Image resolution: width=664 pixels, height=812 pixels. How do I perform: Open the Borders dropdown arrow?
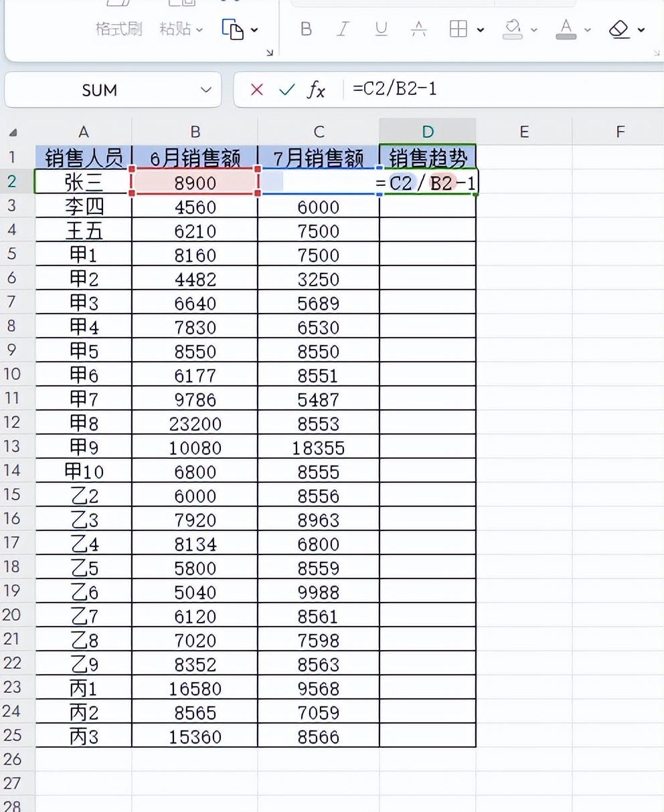[481, 30]
